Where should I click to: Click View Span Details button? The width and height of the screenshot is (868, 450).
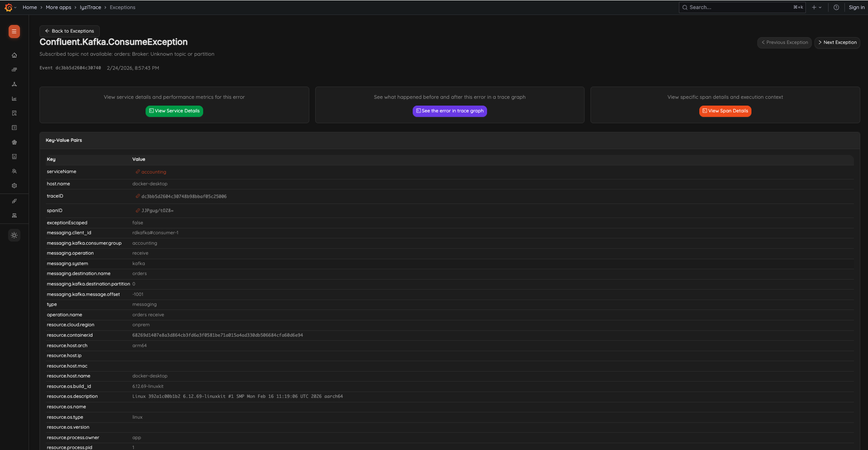point(725,111)
